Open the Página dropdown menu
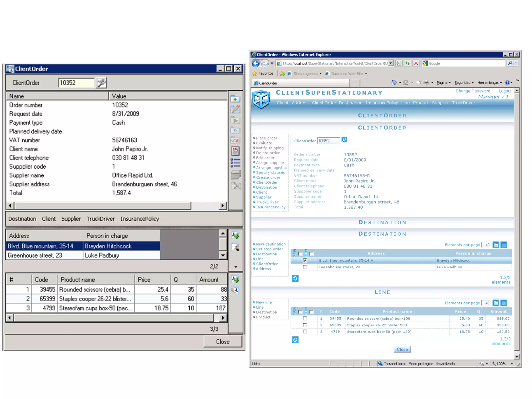532x399 pixels. coord(443,83)
